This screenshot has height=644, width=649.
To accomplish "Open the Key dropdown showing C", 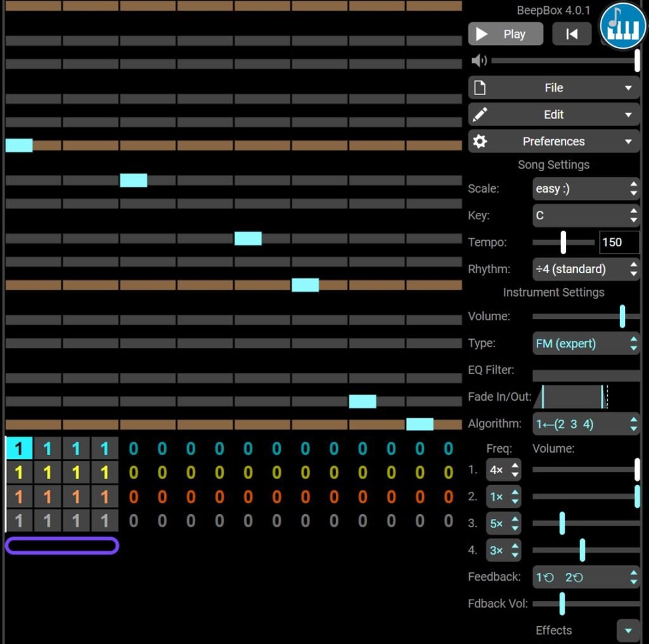I will tap(586, 216).
